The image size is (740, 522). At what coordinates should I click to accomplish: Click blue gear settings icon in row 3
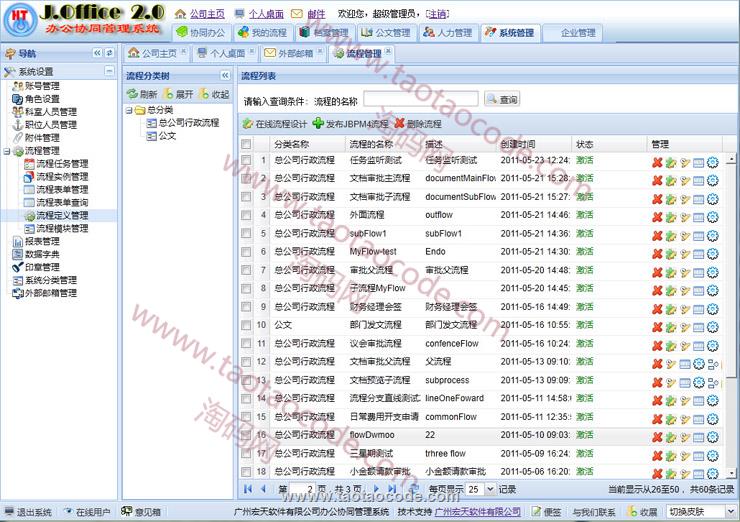click(x=713, y=198)
